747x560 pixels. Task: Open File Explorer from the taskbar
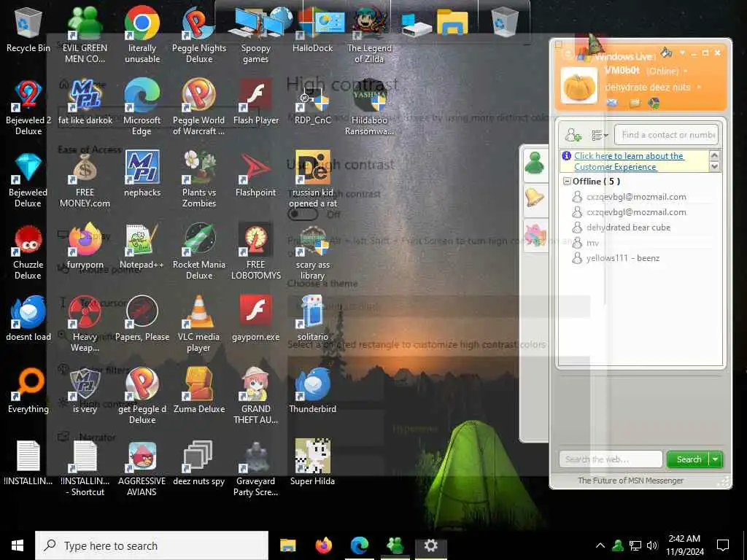[x=287, y=545]
